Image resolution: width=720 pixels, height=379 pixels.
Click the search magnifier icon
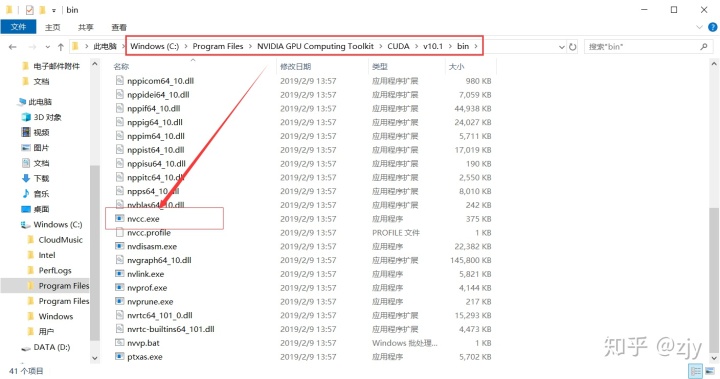point(704,46)
